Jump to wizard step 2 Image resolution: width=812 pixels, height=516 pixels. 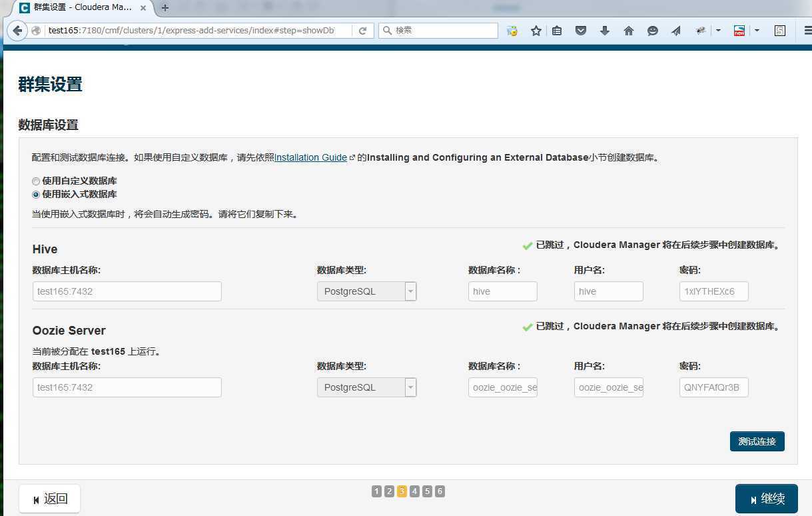(389, 491)
